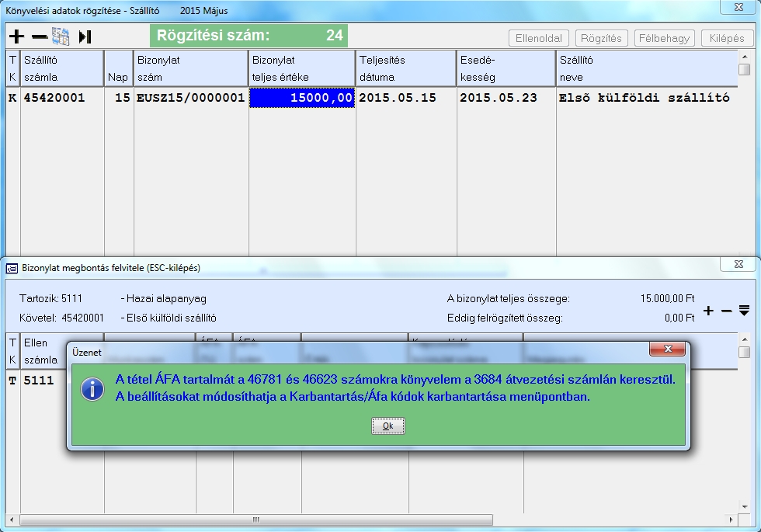Click the bottom horizontal scrollbar
The width and height of the screenshot is (761, 532).
click(x=256, y=520)
